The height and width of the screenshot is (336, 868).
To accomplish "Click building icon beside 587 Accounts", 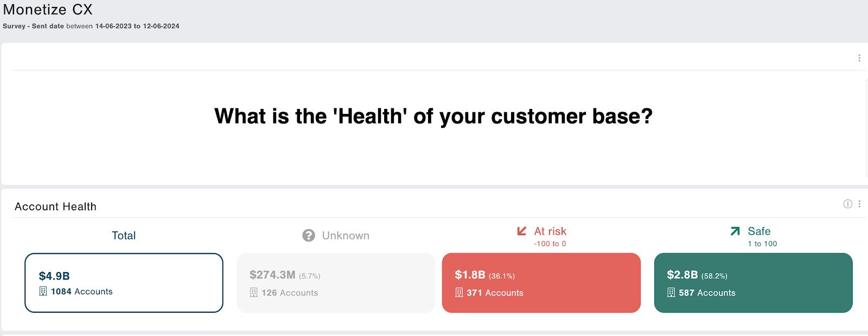I will pos(671,293).
